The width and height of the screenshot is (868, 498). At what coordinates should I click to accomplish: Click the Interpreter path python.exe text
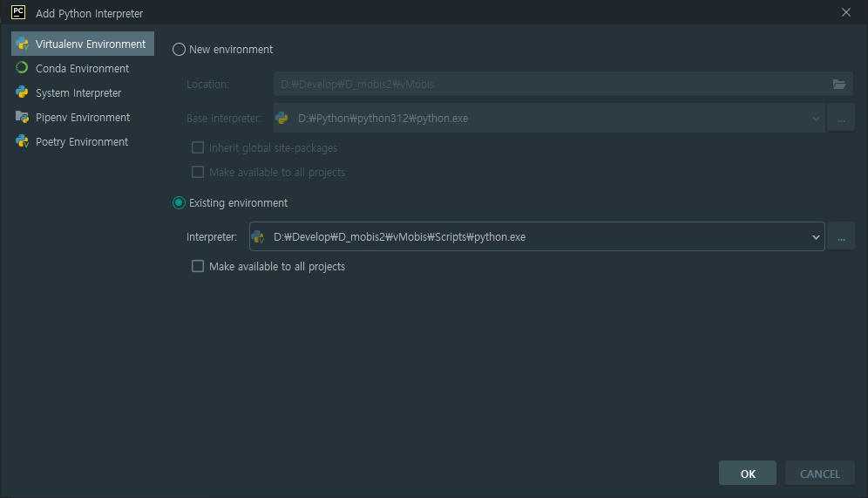(x=400, y=237)
